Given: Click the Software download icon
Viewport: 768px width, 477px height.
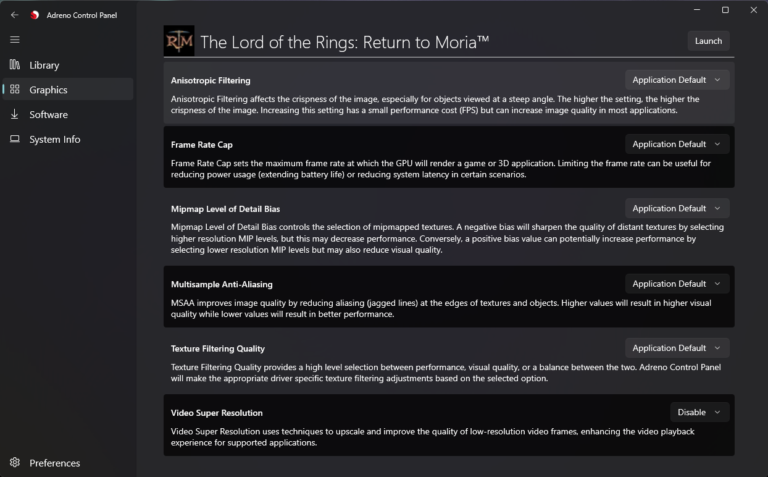Looking at the screenshot, I should click(14, 115).
